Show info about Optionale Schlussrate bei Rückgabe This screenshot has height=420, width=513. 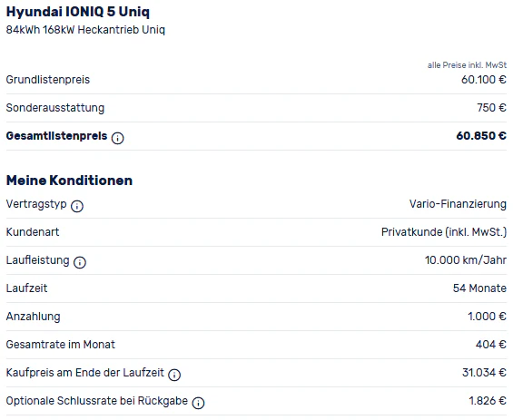coord(198,403)
